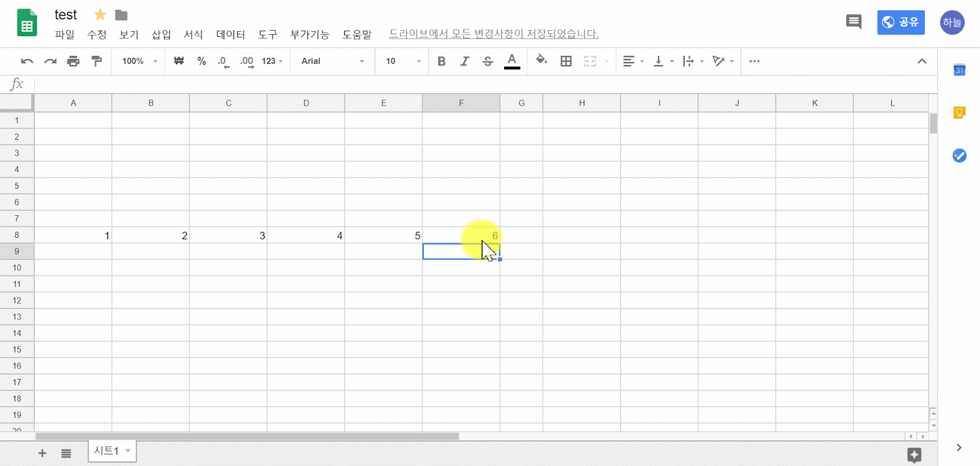Open the 보기 menu
This screenshot has width=980, height=466.
tap(129, 34)
